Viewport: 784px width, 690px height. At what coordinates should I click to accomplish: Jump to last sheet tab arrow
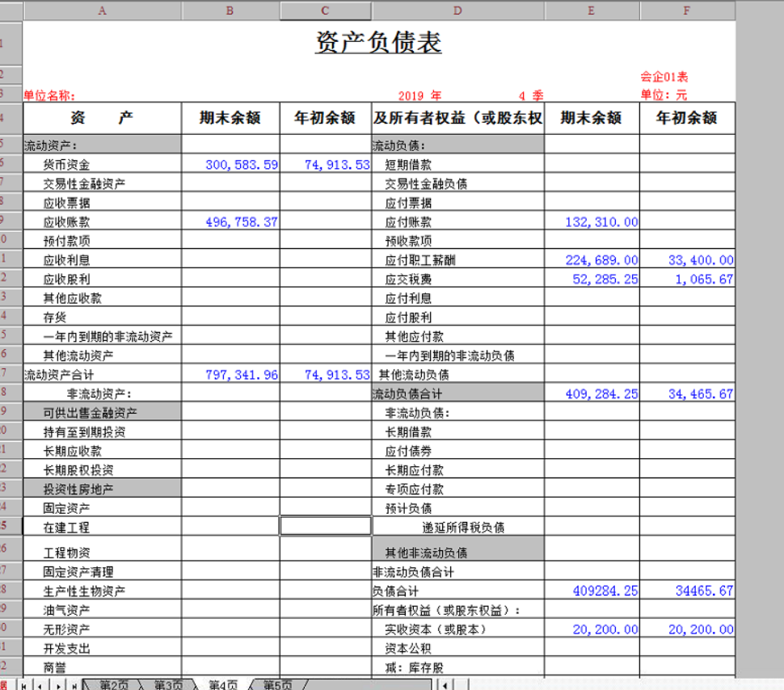pos(74,686)
